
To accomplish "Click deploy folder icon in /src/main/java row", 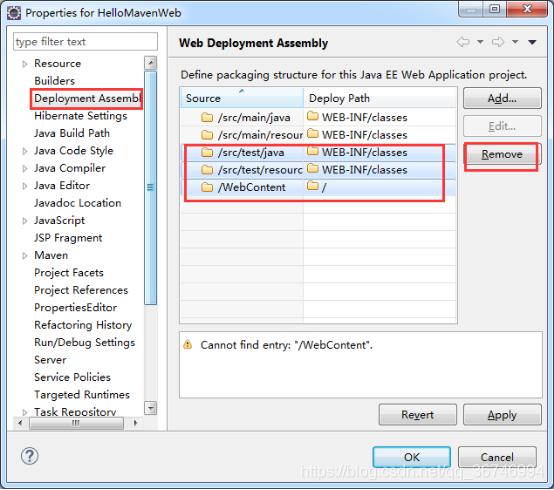I will [x=313, y=116].
